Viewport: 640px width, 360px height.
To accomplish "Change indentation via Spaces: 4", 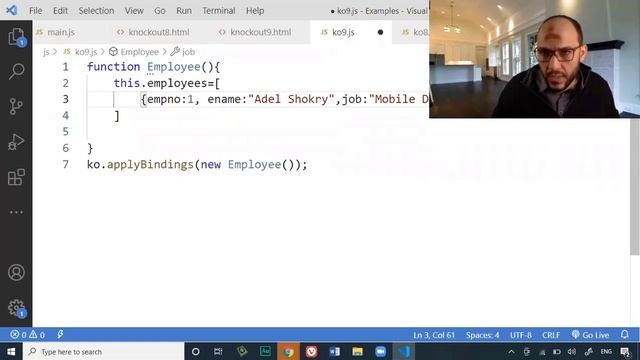I will [x=482, y=335].
